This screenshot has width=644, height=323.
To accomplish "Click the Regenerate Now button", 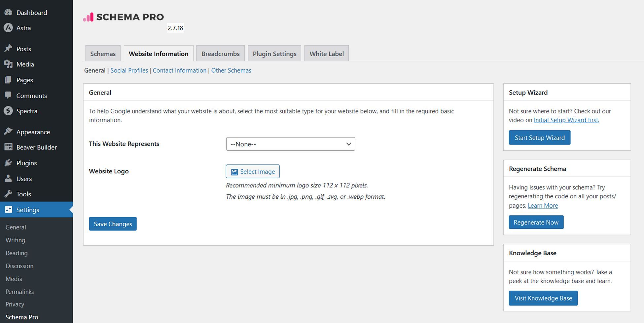I will coord(536,222).
